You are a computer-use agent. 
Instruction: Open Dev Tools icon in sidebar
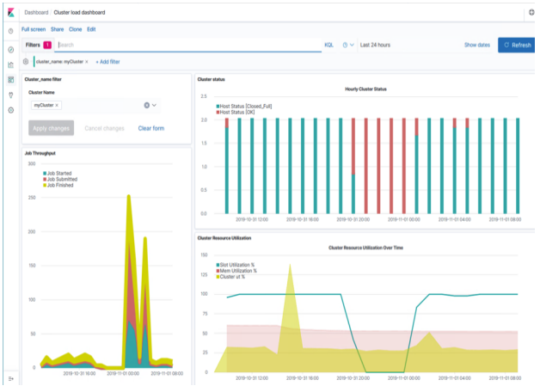[11, 95]
